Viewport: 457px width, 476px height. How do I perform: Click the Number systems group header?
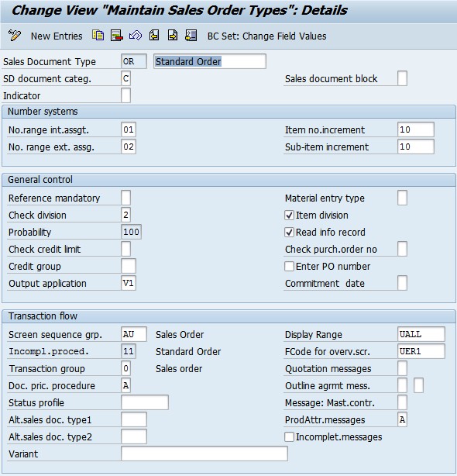(x=228, y=112)
